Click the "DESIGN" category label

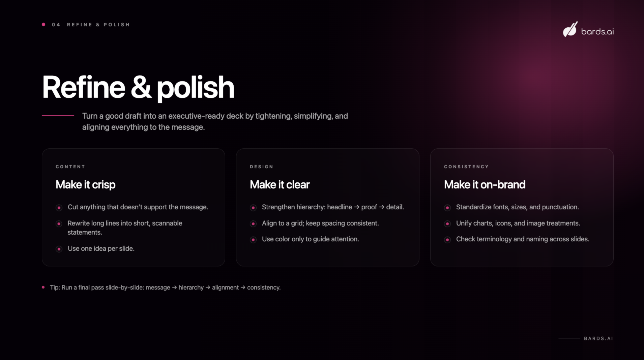pyautogui.click(x=261, y=167)
